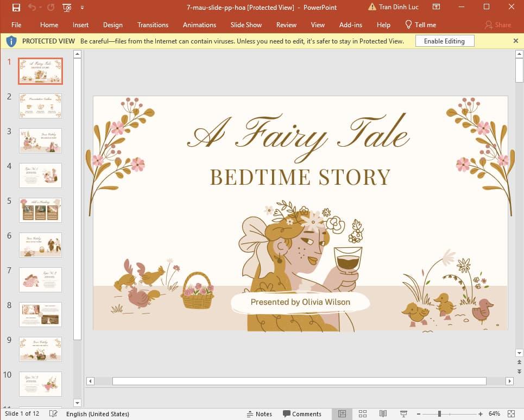Start Slide Show from the status bar icon
Screen dimensions: 524x420
point(403,413)
